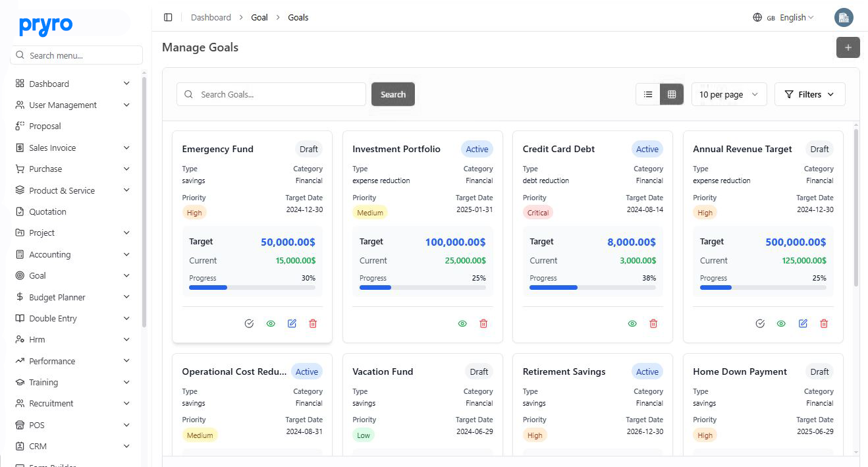Open the user profile avatar
The width and height of the screenshot is (868, 467).
843,18
